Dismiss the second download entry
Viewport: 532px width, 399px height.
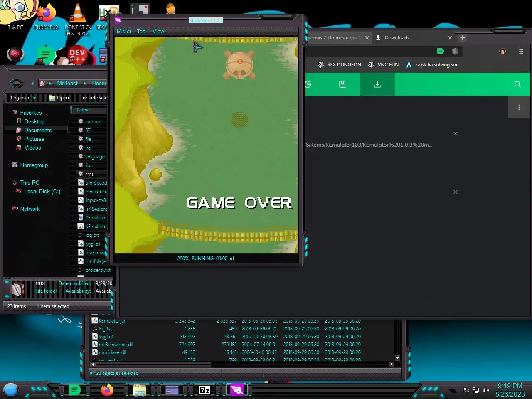[456, 192]
